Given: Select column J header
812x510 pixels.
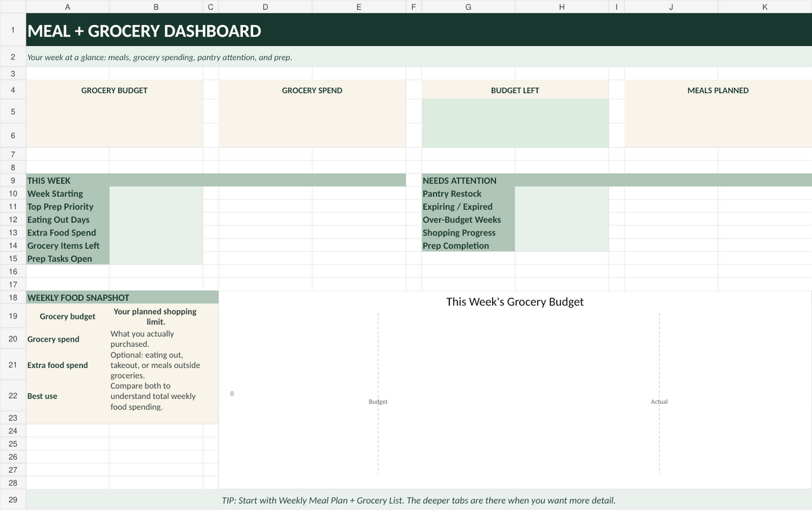Looking at the screenshot, I should 671,7.
